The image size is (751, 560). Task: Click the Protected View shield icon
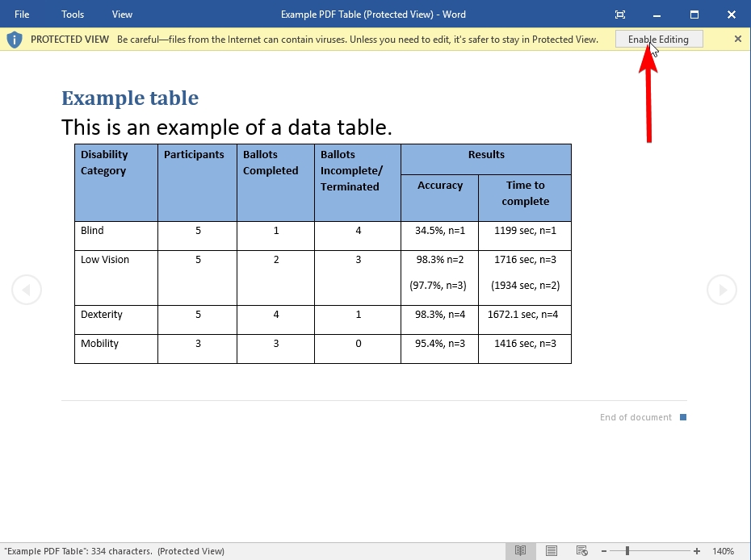point(14,38)
